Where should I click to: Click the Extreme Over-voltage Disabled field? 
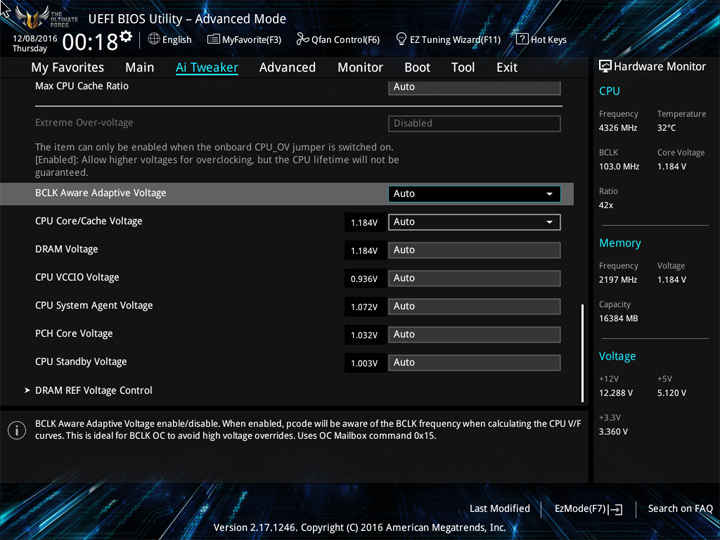(474, 124)
